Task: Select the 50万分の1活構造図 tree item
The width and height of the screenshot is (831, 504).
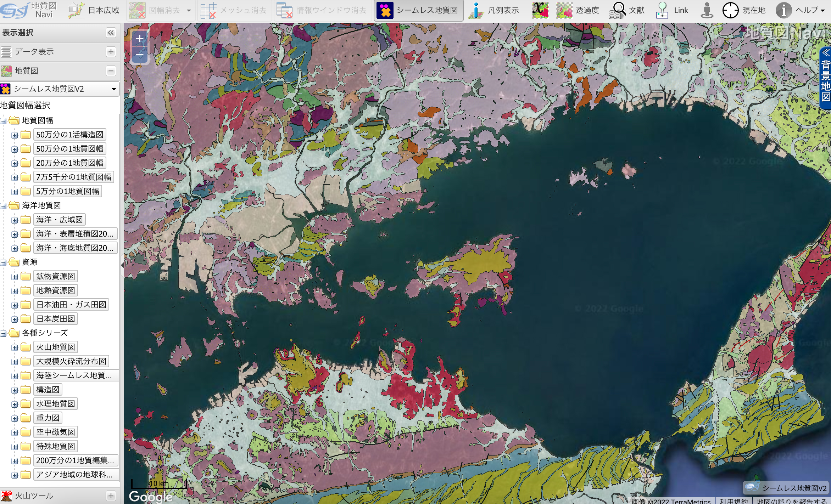Action: click(x=69, y=135)
